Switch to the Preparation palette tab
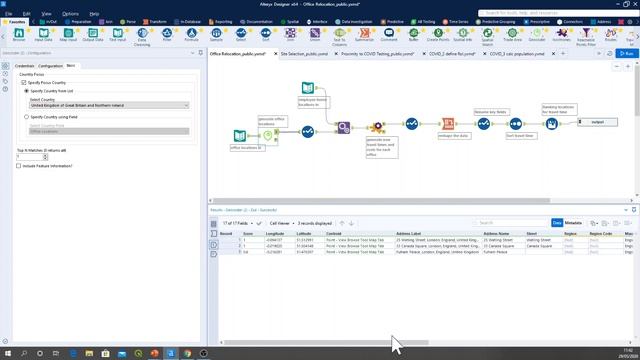 [x=78, y=22]
